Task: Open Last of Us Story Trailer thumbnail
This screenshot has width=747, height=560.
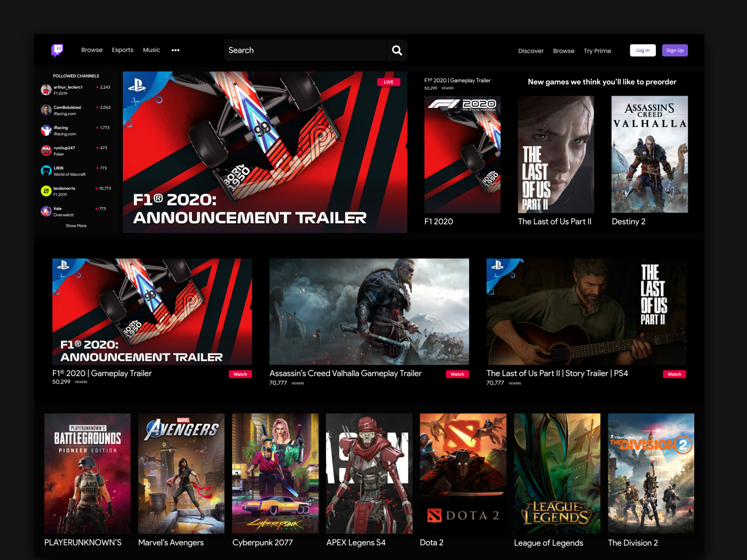Action: point(586,312)
